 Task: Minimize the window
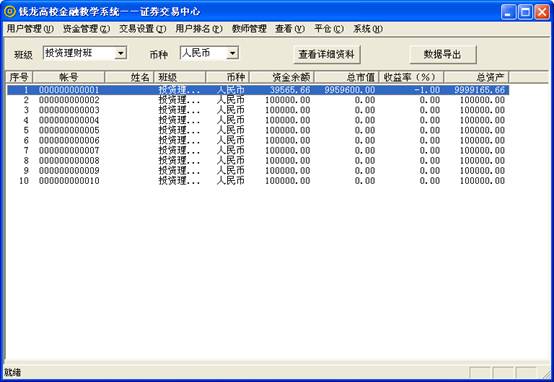click(508, 12)
